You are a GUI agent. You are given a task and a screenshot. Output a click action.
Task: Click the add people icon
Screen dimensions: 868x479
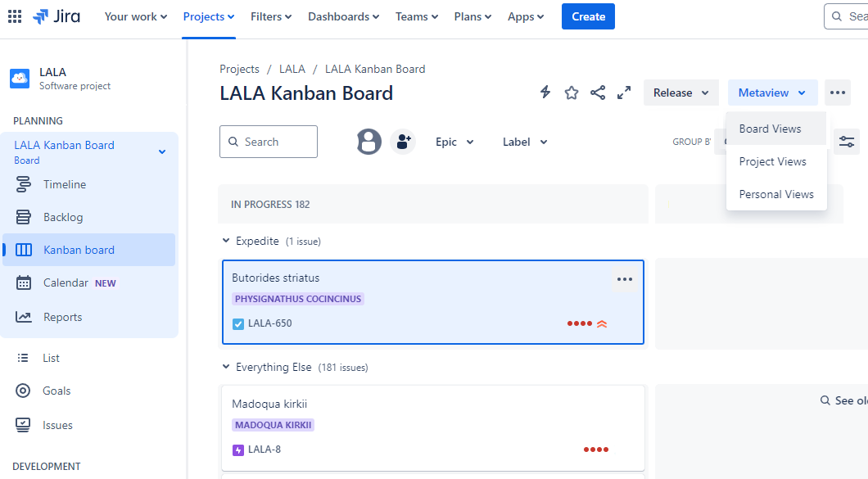pyautogui.click(x=403, y=142)
